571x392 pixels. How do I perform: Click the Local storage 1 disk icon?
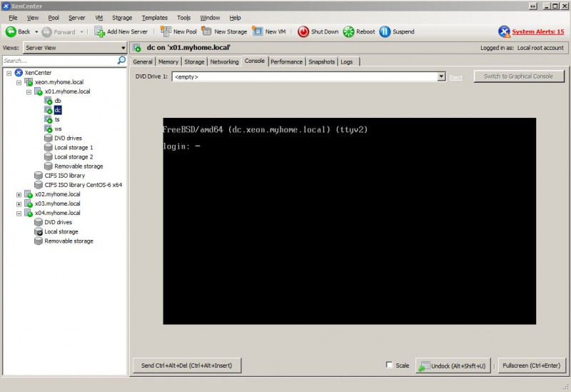click(x=49, y=148)
